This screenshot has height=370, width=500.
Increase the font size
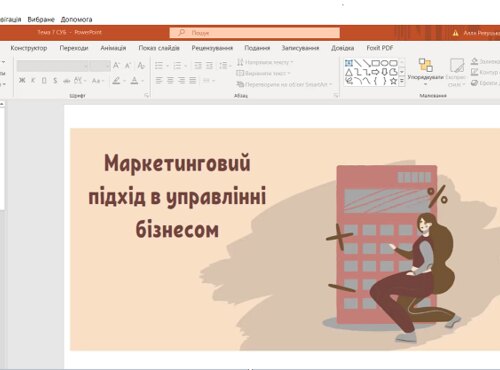116,65
